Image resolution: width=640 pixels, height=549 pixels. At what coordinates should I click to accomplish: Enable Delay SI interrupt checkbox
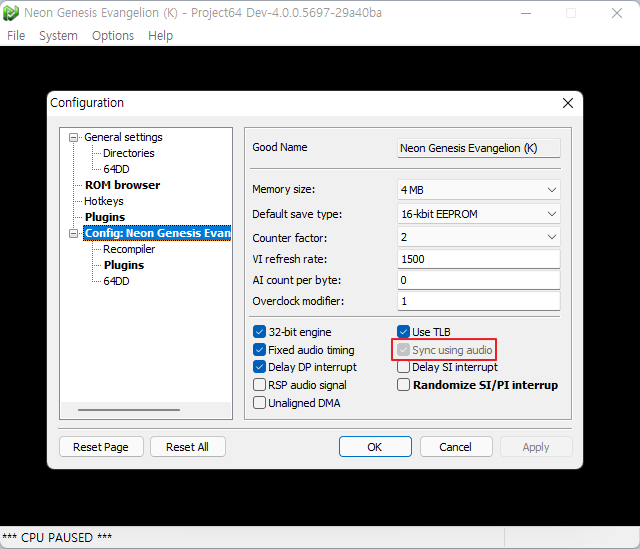point(403,367)
